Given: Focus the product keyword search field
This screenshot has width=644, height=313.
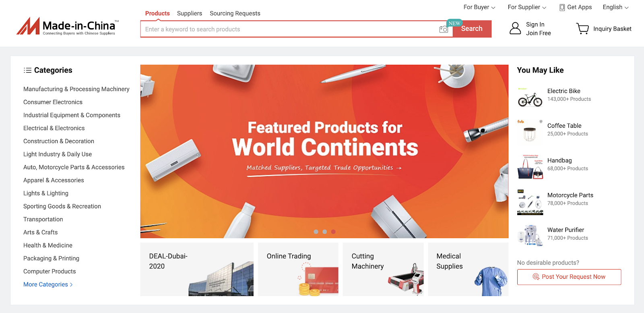Looking at the screenshot, I should (290, 29).
